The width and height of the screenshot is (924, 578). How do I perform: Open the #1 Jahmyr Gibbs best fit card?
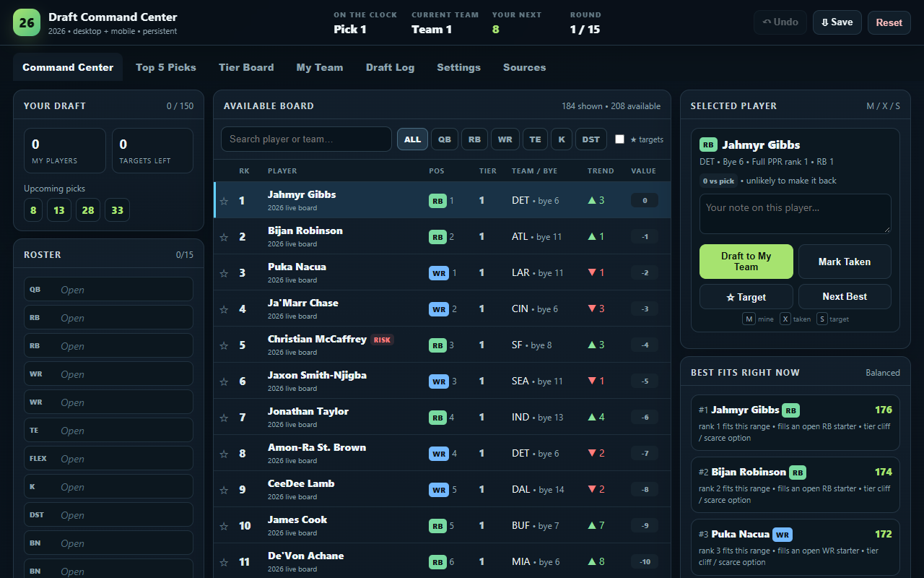(796, 421)
